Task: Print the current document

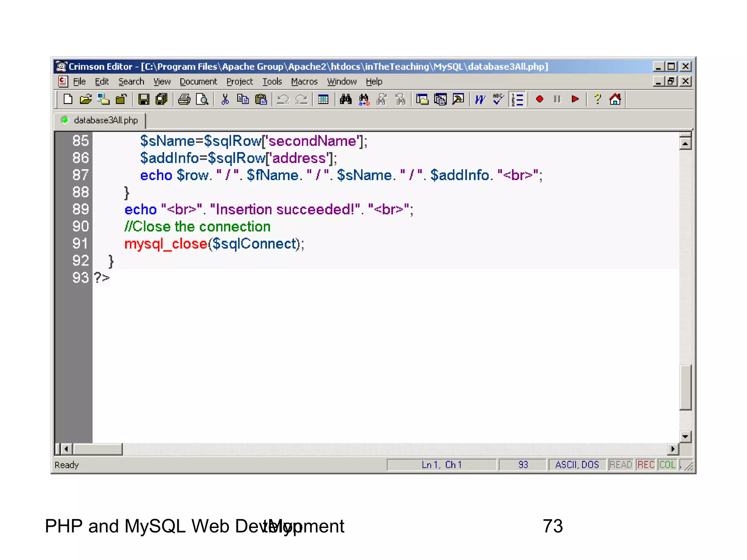Action: tap(184, 100)
